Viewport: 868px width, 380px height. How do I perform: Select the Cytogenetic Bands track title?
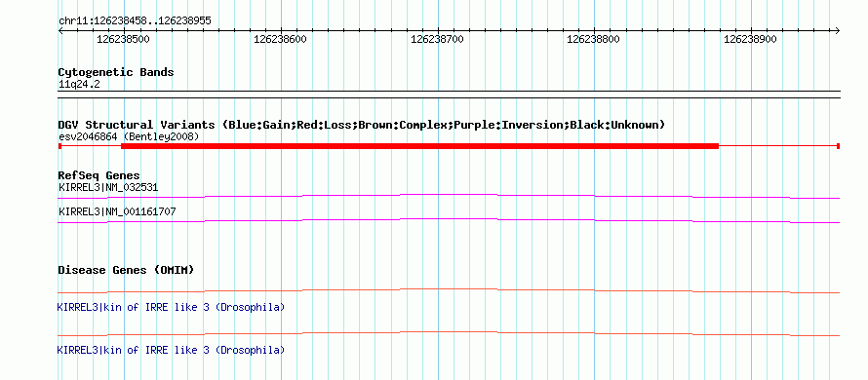116,72
